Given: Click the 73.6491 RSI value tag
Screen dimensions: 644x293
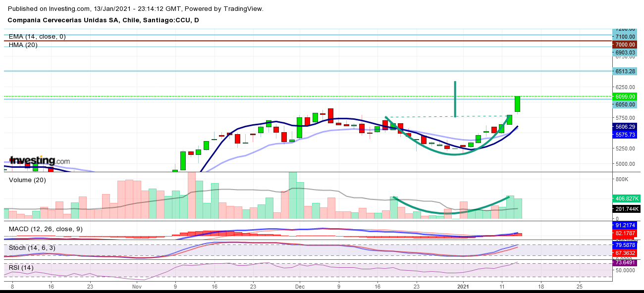Looking at the screenshot, I should tap(626, 263).
